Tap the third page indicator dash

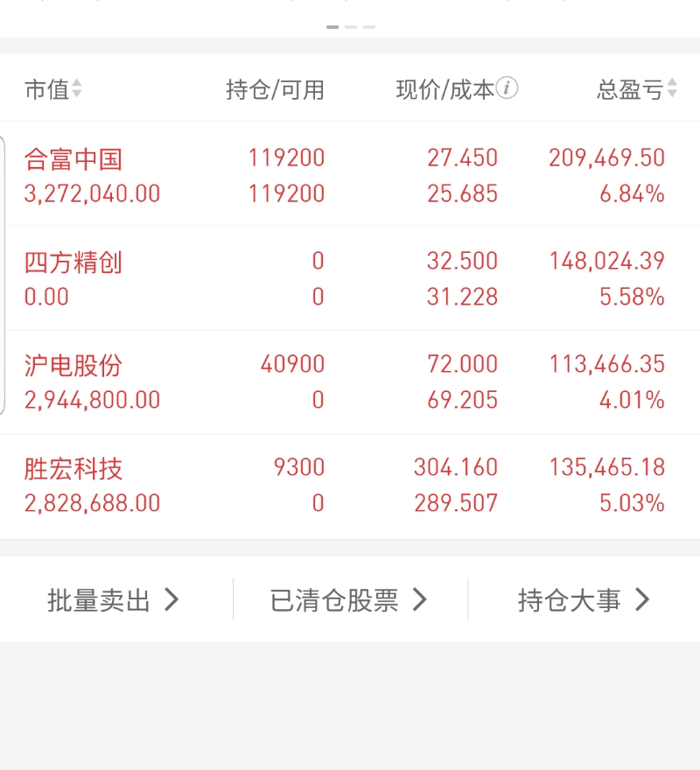pos(369,27)
